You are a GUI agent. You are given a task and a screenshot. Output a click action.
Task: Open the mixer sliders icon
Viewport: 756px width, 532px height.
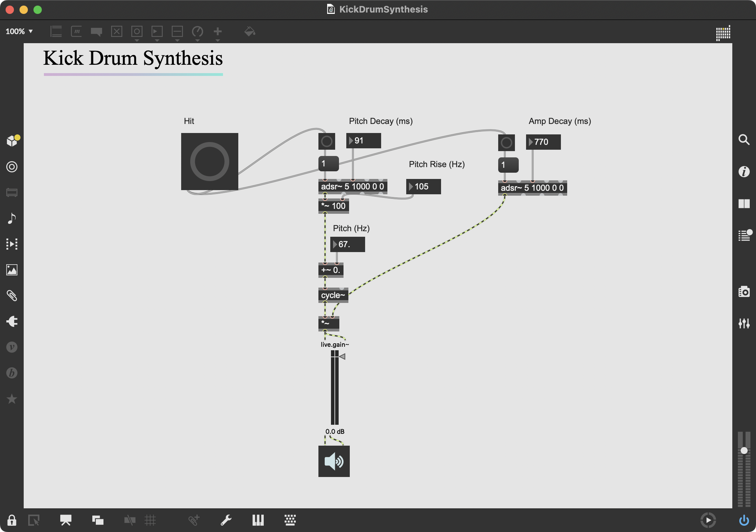click(x=744, y=323)
